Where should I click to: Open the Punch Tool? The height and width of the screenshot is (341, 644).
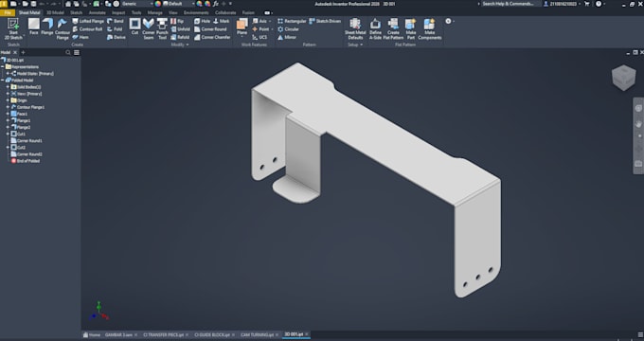162,28
